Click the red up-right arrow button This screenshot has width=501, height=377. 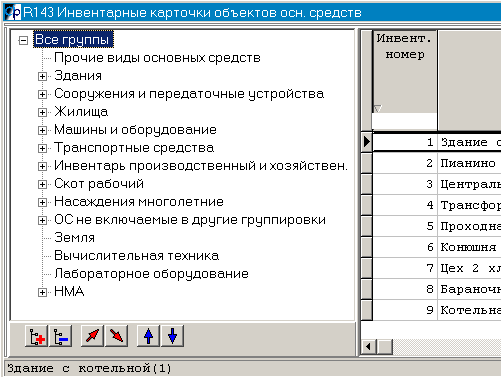point(92,336)
